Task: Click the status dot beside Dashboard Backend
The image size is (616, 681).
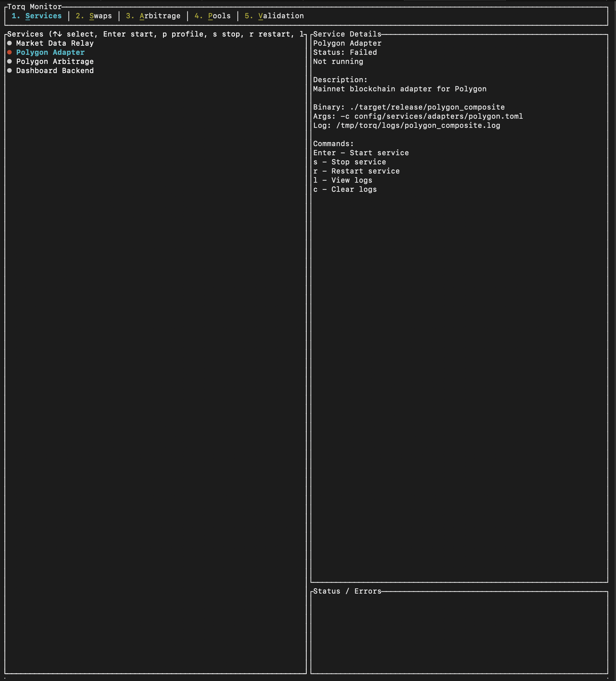Action: [x=9, y=70]
